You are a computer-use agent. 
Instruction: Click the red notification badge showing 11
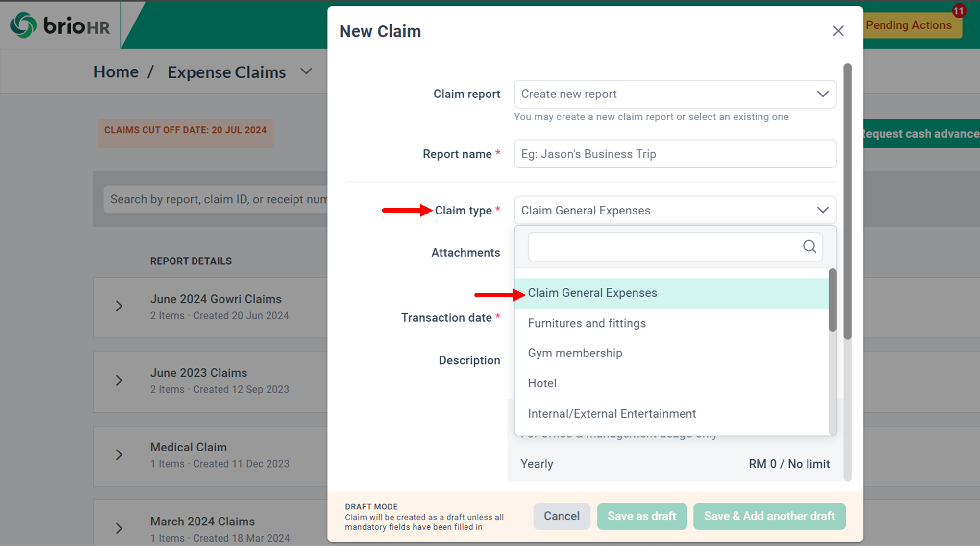[x=959, y=10]
